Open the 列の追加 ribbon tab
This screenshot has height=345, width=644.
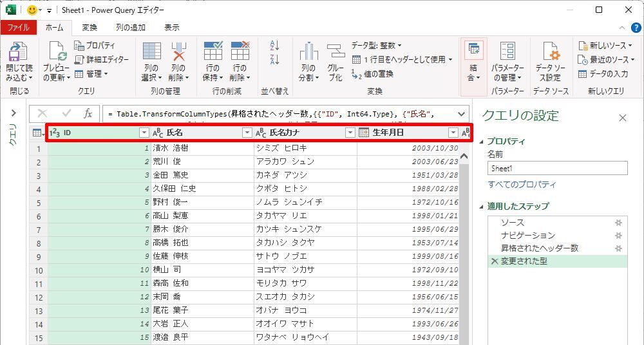point(130,28)
